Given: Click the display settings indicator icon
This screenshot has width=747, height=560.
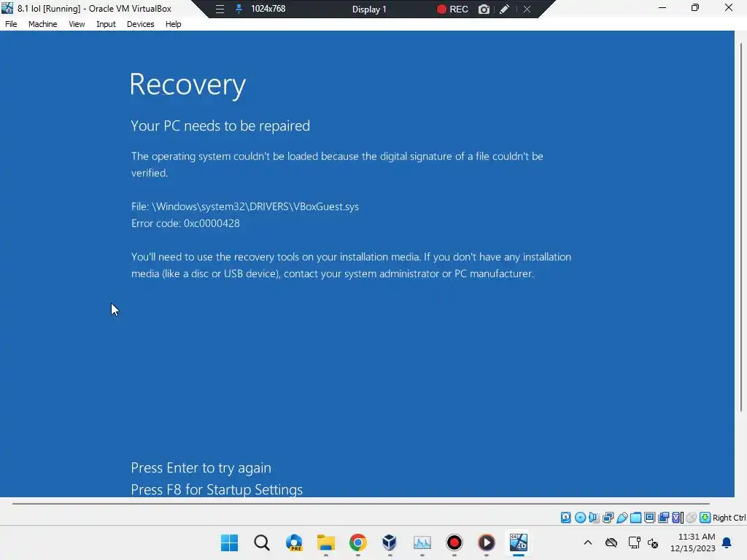Looking at the screenshot, I should (649, 517).
